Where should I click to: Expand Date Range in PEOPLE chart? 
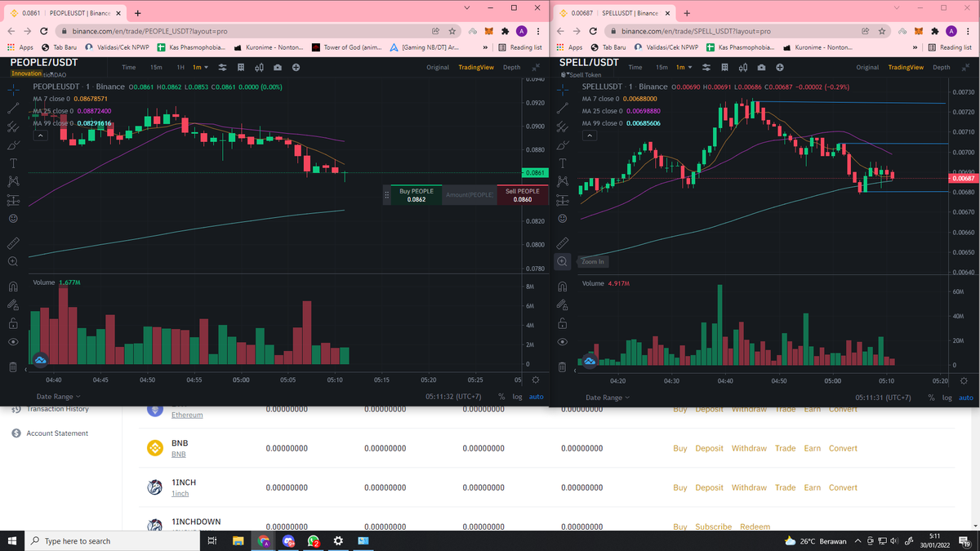coord(58,397)
